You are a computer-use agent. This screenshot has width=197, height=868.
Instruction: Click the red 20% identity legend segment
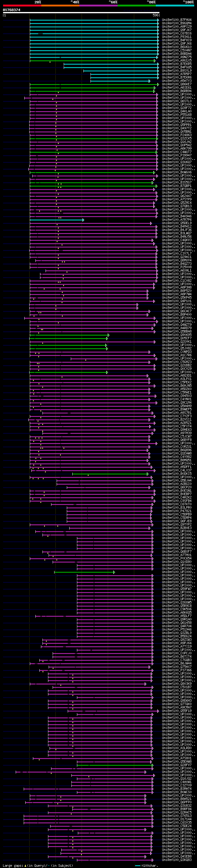22,6
